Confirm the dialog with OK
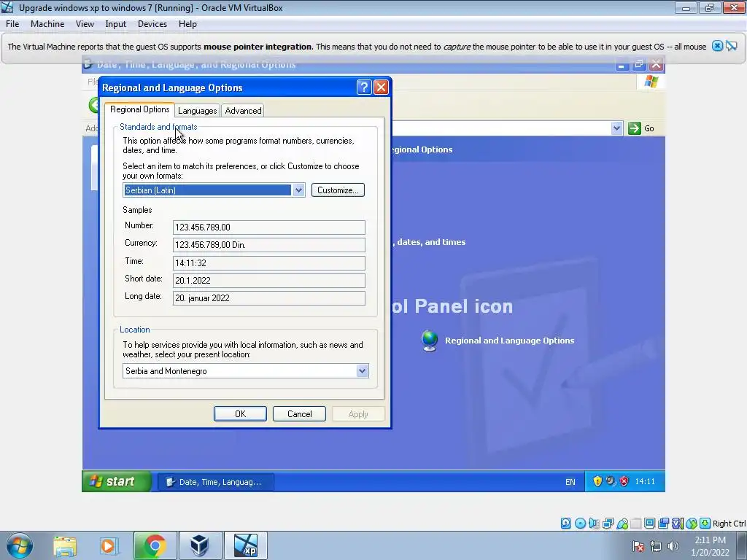This screenshot has width=747, height=560. (x=240, y=414)
